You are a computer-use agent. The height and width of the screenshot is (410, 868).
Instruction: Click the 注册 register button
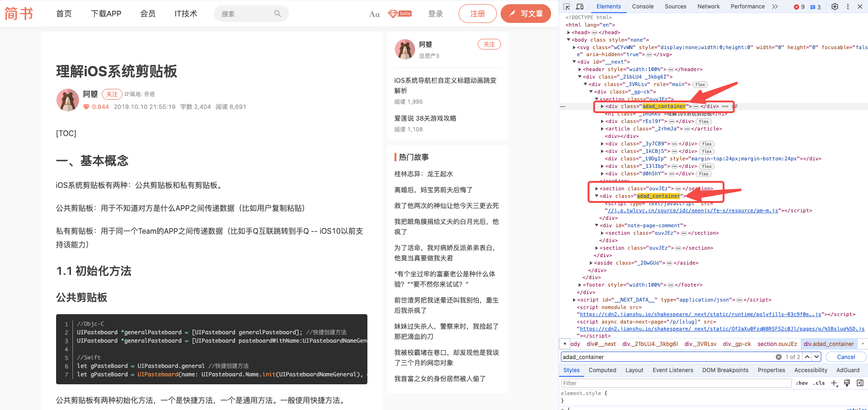(478, 14)
